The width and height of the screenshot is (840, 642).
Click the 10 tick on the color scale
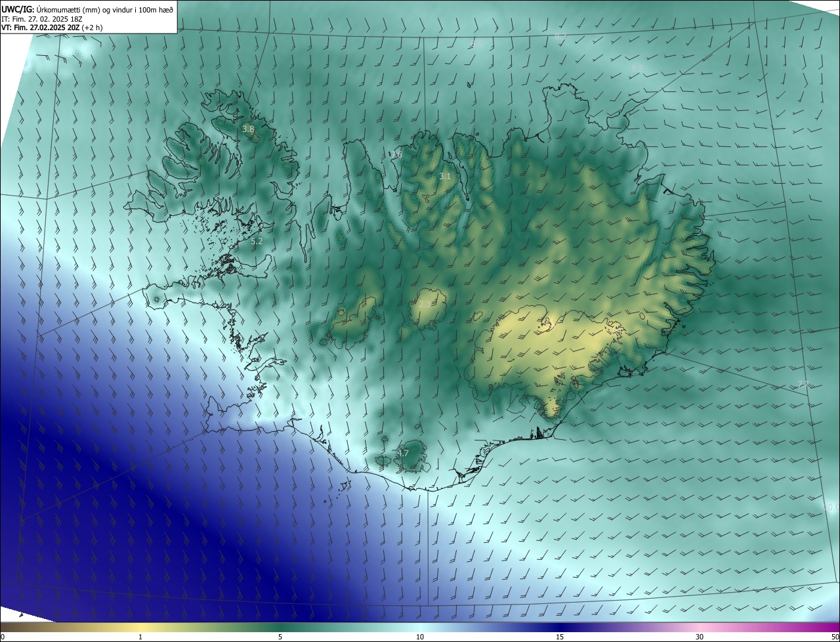[x=420, y=637]
